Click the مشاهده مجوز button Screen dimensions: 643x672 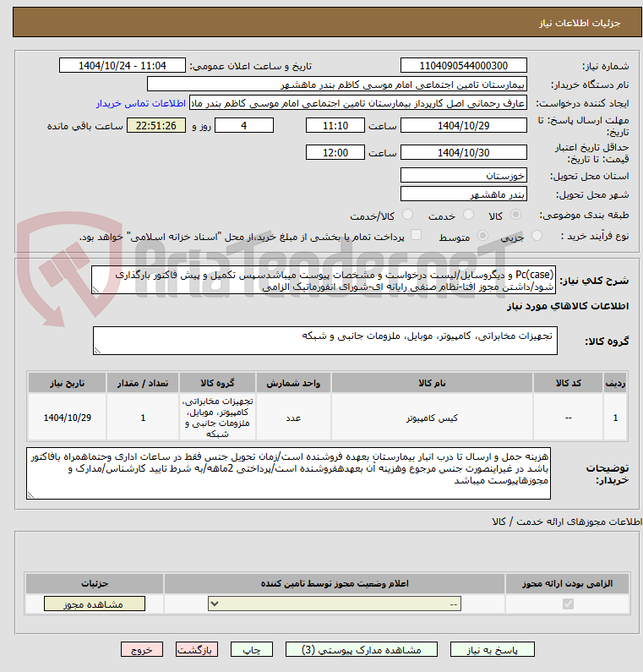(95, 604)
